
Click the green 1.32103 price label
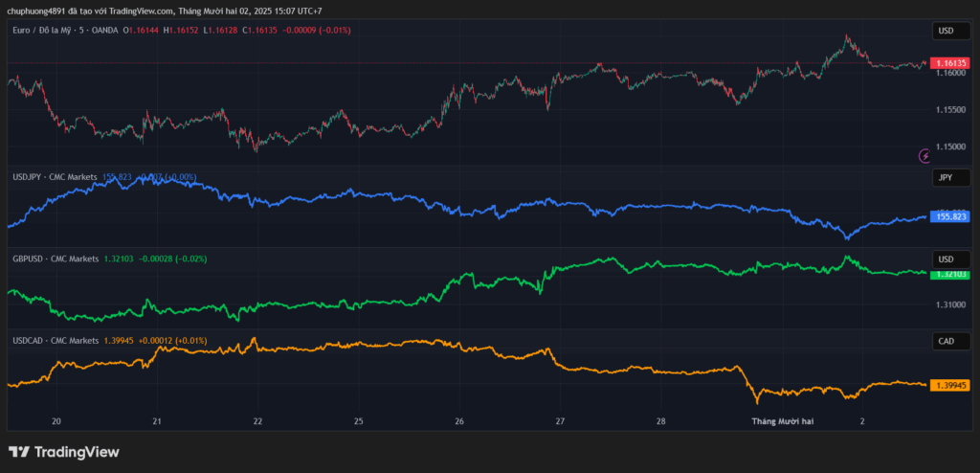pos(951,274)
